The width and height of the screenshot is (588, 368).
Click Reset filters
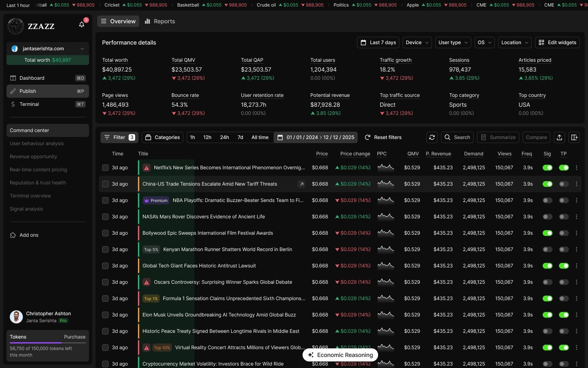(383, 137)
